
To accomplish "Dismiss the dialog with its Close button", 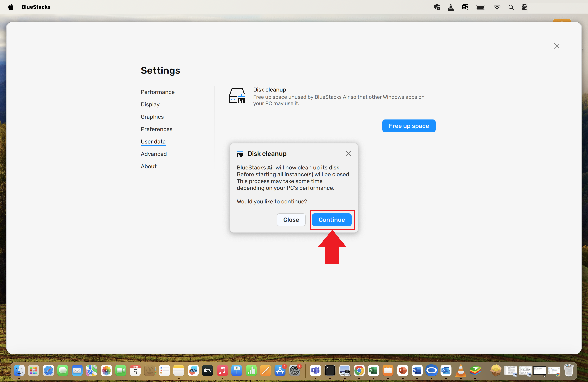I will coord(291,220).
